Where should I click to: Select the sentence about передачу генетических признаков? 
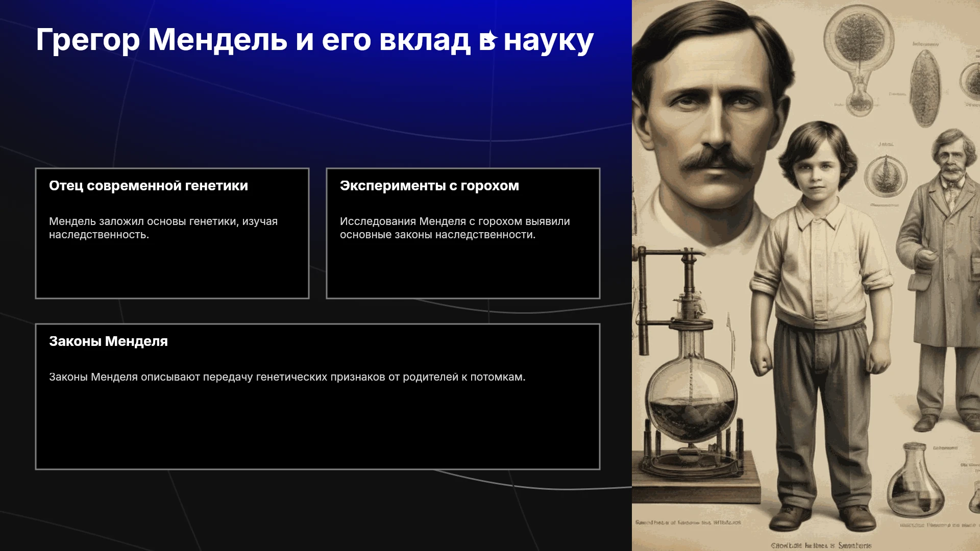pyautogui.click(x=287, y=377)
